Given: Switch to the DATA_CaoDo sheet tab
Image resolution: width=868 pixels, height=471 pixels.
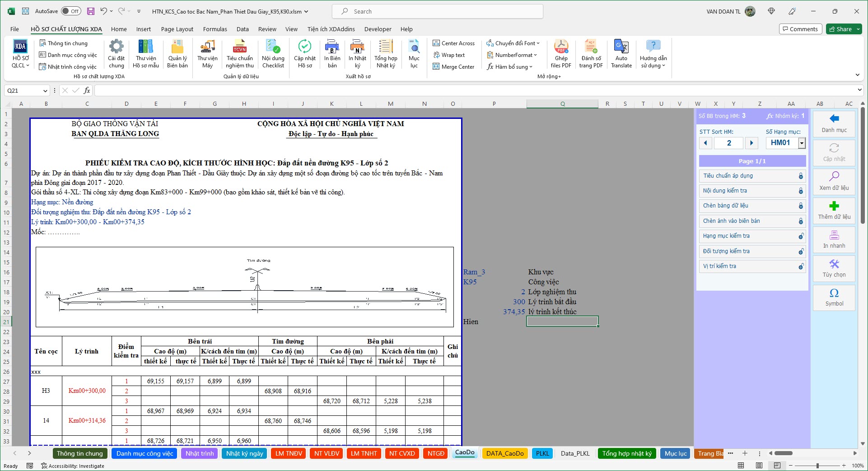Looking at the screenshot, I should pos(504,453).
